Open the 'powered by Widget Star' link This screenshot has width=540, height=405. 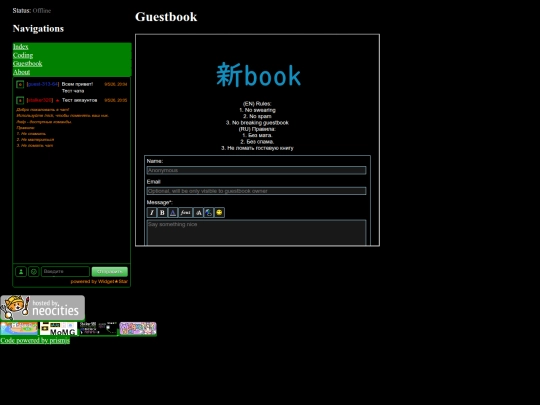point(99,281)
